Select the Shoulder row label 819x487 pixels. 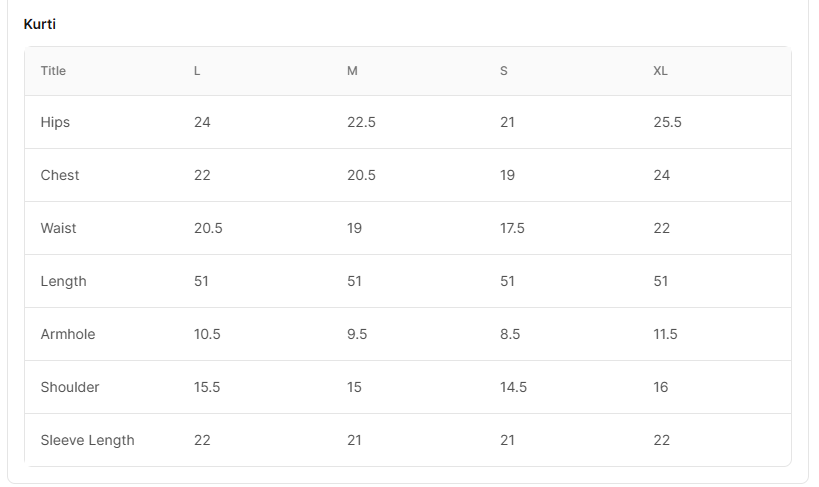[70, 387]
